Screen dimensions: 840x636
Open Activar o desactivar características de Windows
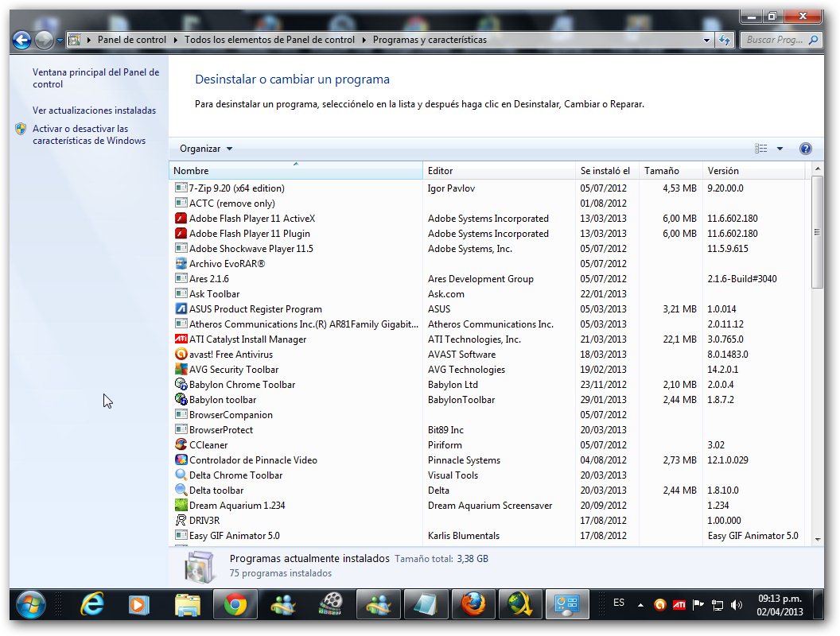89,134
